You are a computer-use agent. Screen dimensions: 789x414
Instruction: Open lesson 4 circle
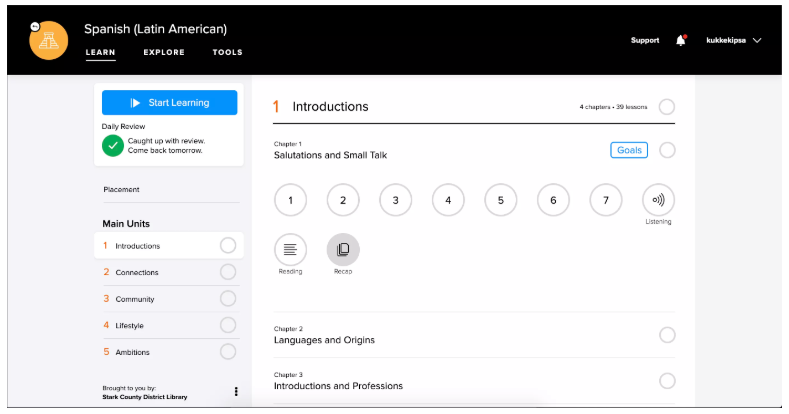[x=448, y=200]
